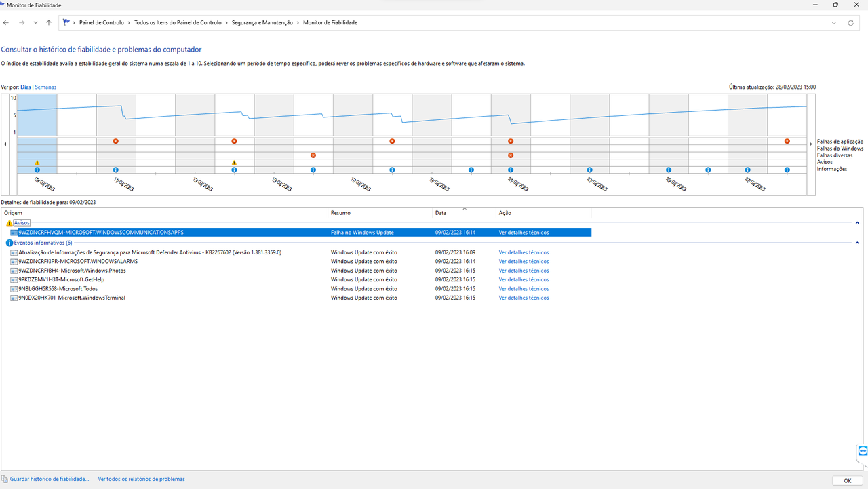Viewport: 868px width, 489px height.
Task: View technical details for Microsoft.GetHelp row
Action: tap(524, 279)
